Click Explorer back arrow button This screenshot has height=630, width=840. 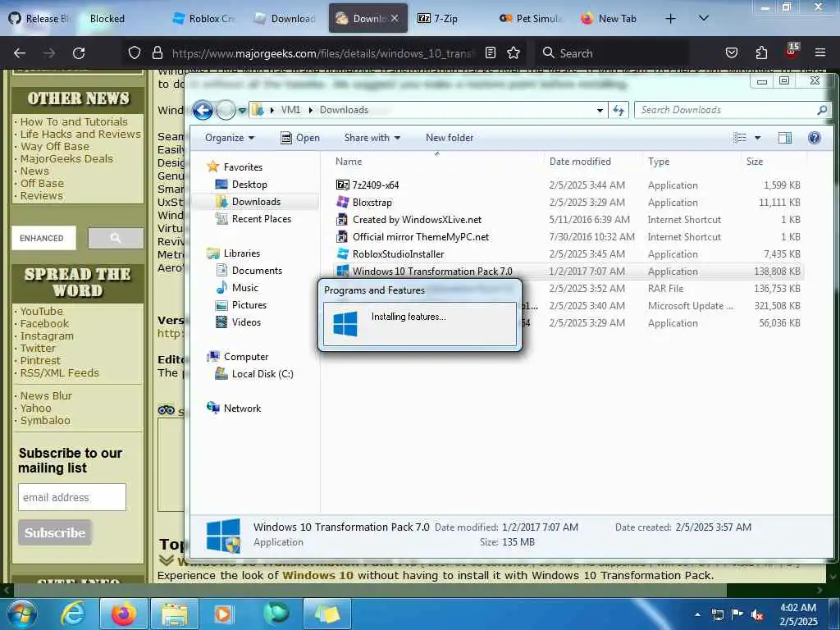pos(203,111)
